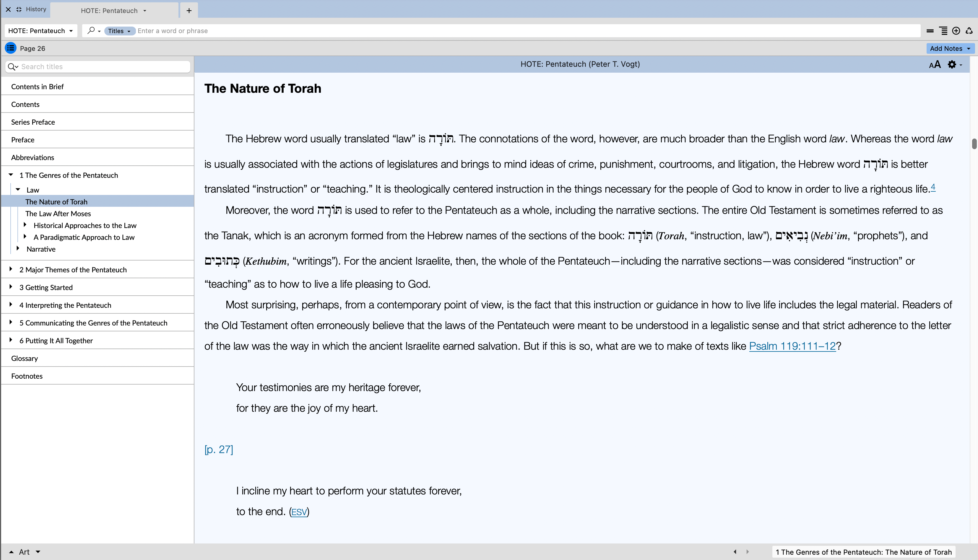Image resolution: width=978 pixels, height=560 pixels.
Task: Click the History expand arrows icon
Action: [x=19, y=9]
